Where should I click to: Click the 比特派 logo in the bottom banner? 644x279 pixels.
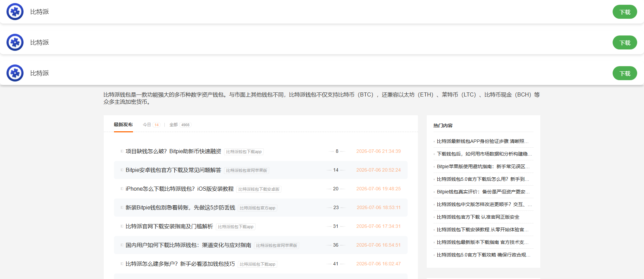[15, 73]
